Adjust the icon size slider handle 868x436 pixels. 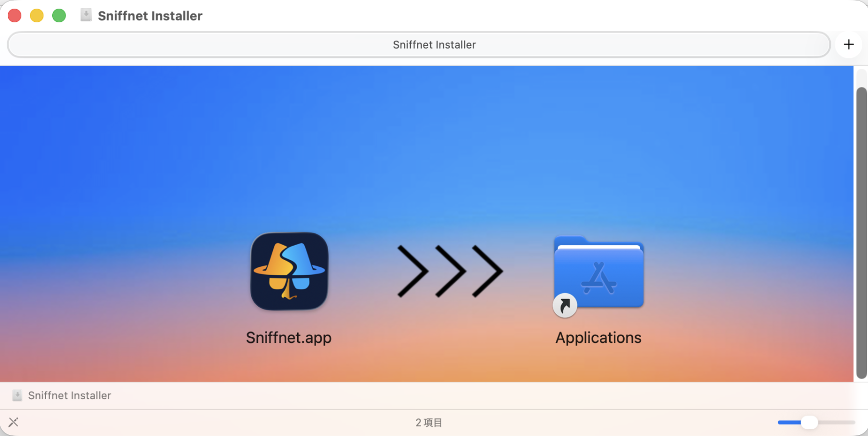coord(809,423)
